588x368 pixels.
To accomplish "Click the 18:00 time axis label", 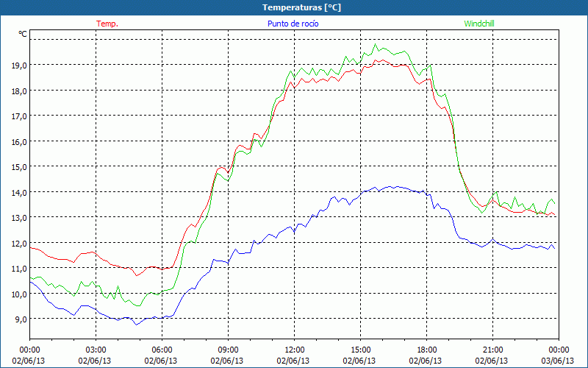I will click(x=426, y=350).
